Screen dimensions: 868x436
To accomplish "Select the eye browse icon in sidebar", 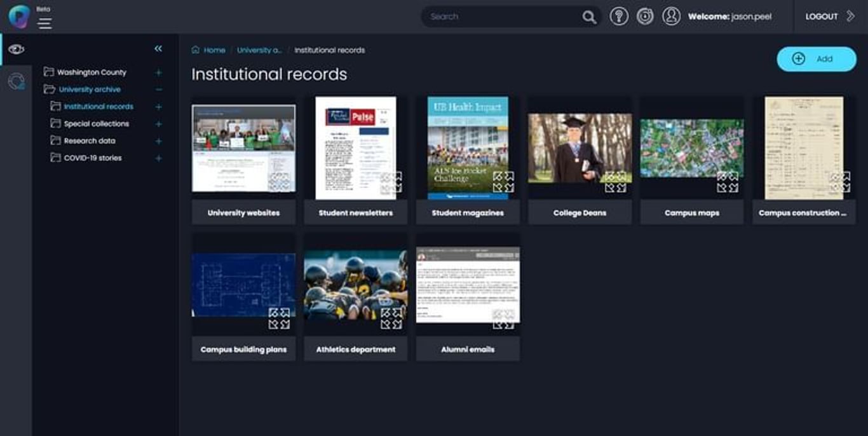I will coord(17,50).
